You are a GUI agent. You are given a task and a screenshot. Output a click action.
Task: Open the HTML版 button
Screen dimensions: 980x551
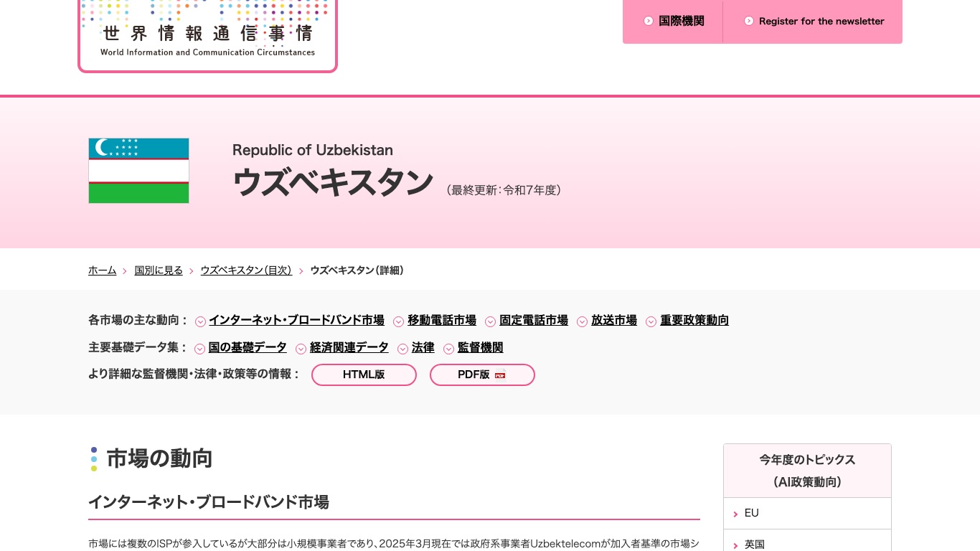[364, 375]
